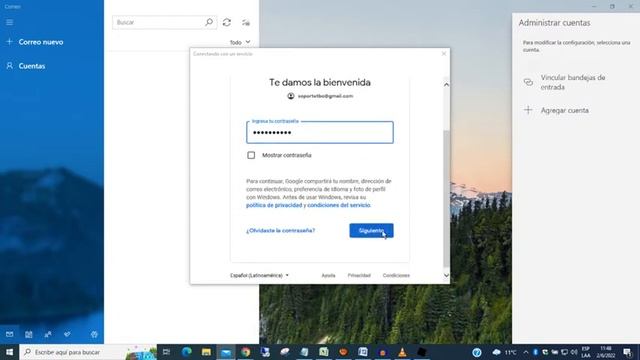Open the hamburger menu in Mail sidebar
This screenshot has height=360, width=640.
coord(9,22)
